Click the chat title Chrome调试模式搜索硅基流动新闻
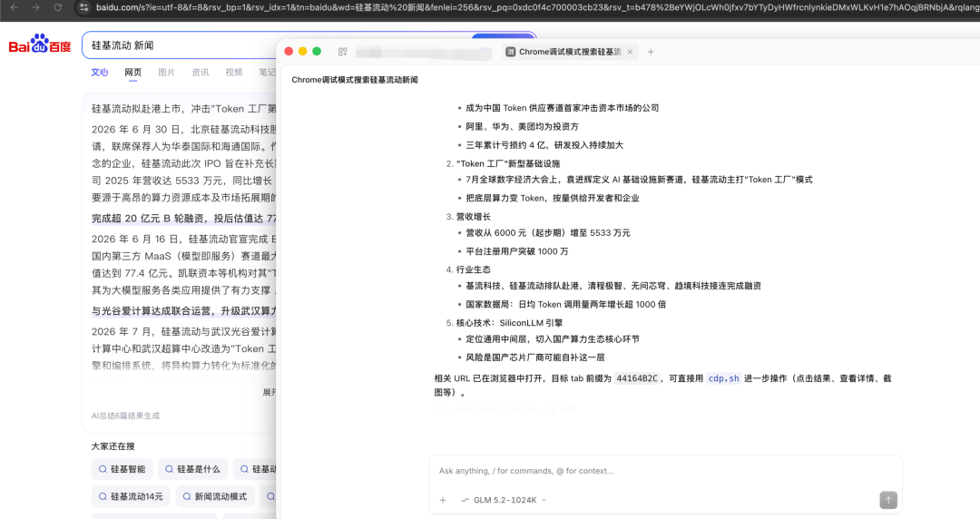The image size is (980, 519). 355,80
